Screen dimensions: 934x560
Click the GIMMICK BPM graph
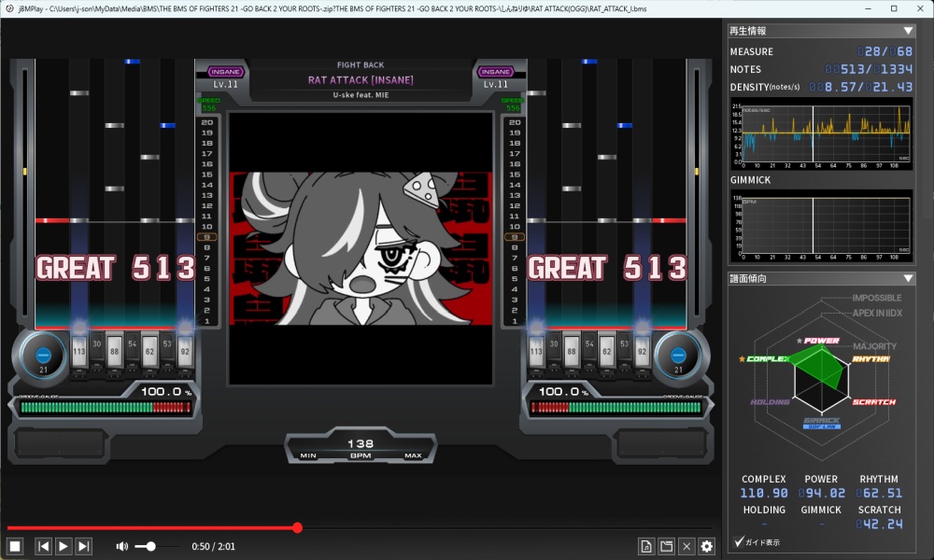(821, 226)
